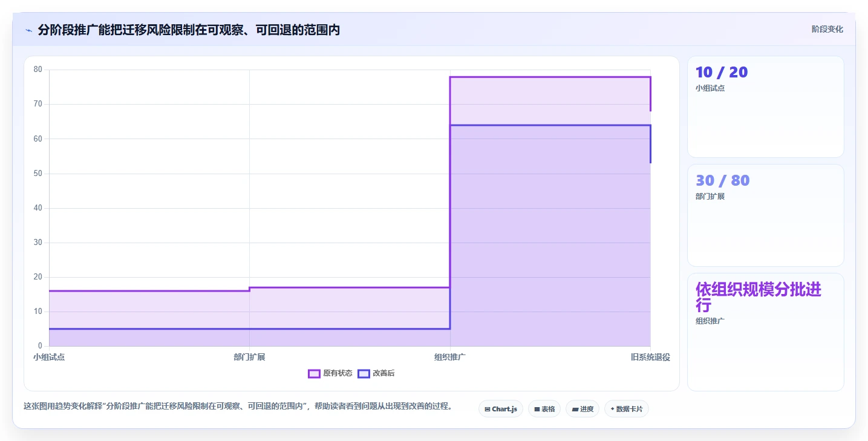Click the 组织推广 label in the third card
The width and height of the screenshot is (868, 441).
(x=710, y=321)
